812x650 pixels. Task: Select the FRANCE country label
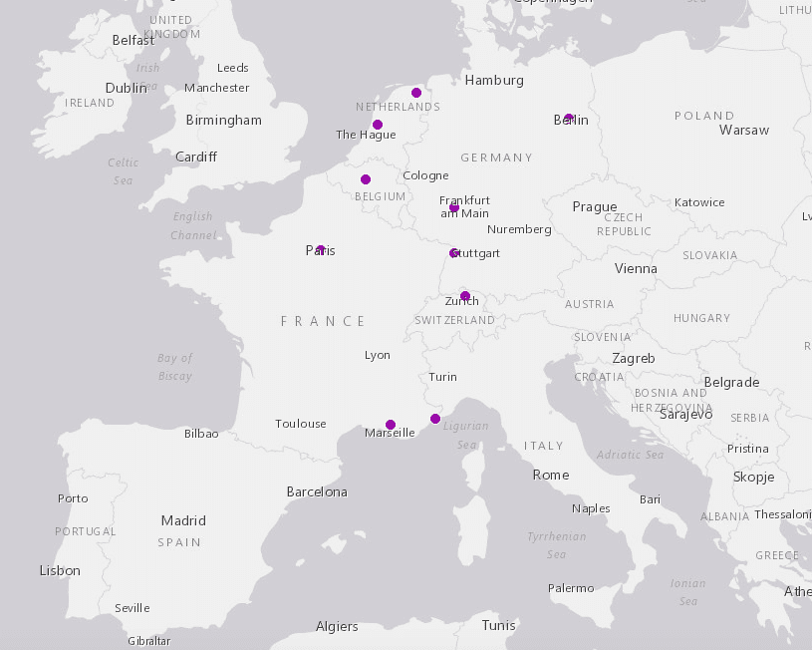point(323,321)
